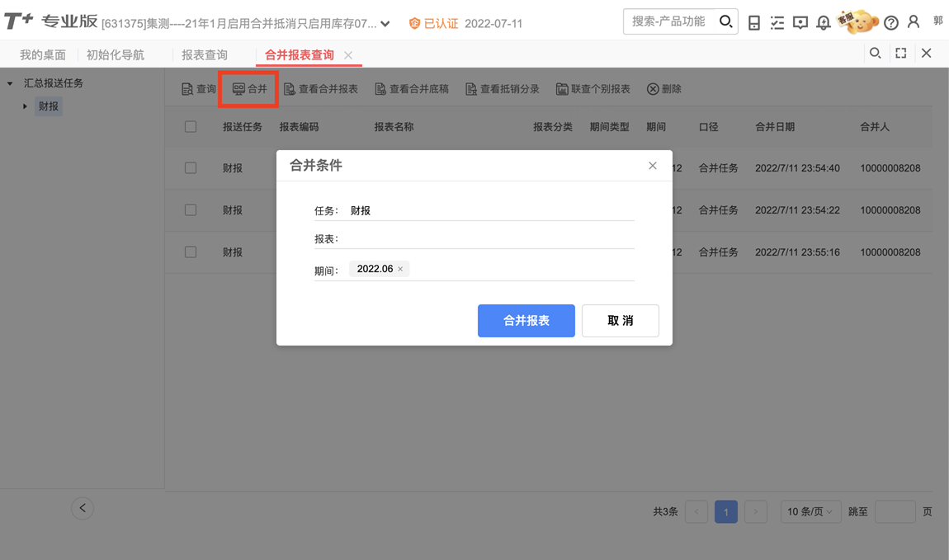Image resolution: width=949 pixels, height=560 pixels.
Task: Click 查看抵销分录 toolbar item
Action: click(x=503, y=89)
